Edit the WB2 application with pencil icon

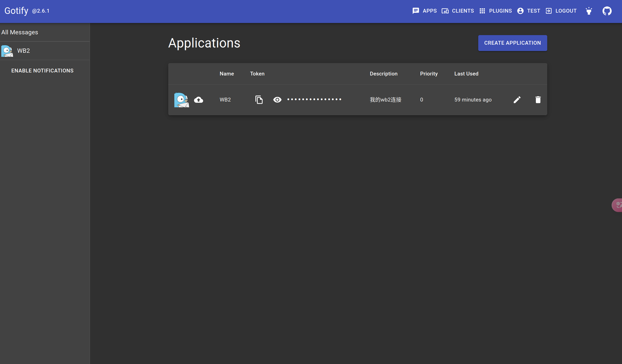tap(517, 100)
